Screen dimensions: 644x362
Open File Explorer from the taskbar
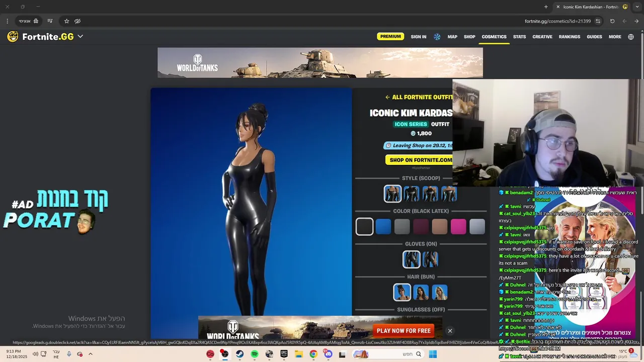click(x=299, y=354)
